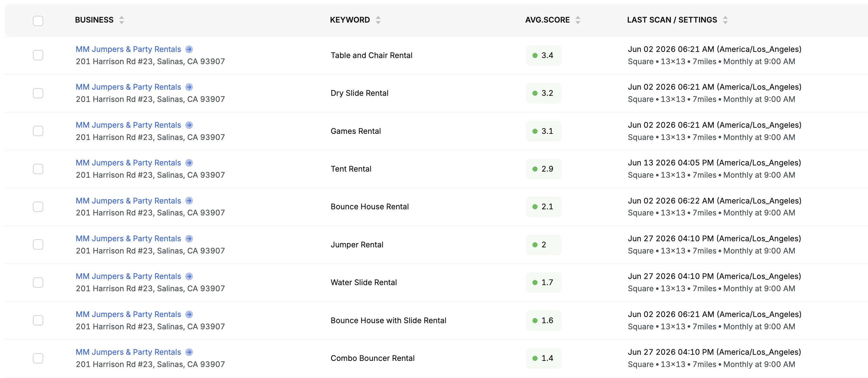This screenshot has height=378, width=868.
Task: Check the Jumper Rental row
Action: [38, 244]
